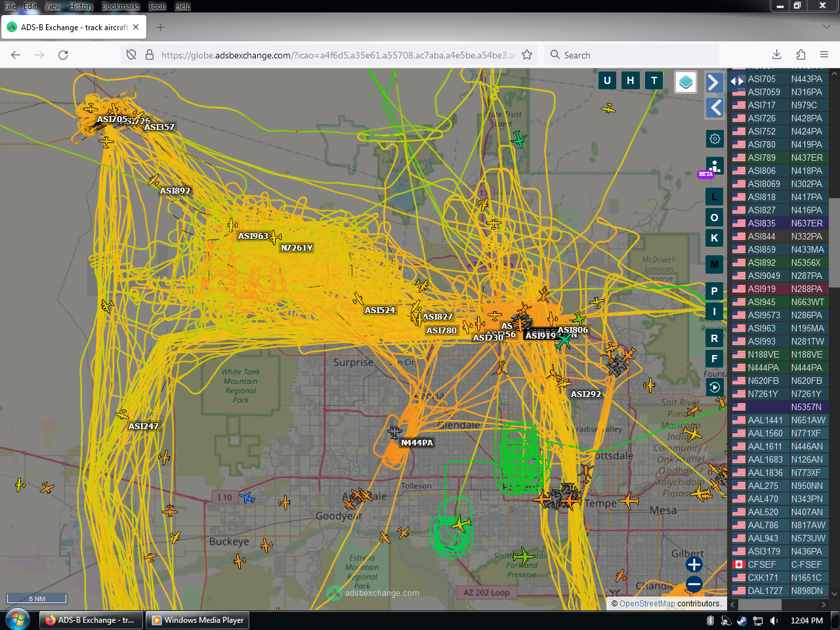Toggle the P persistence button
Image resolution: width=840 pixels, height=630 pixels.
tap(715, 291)
